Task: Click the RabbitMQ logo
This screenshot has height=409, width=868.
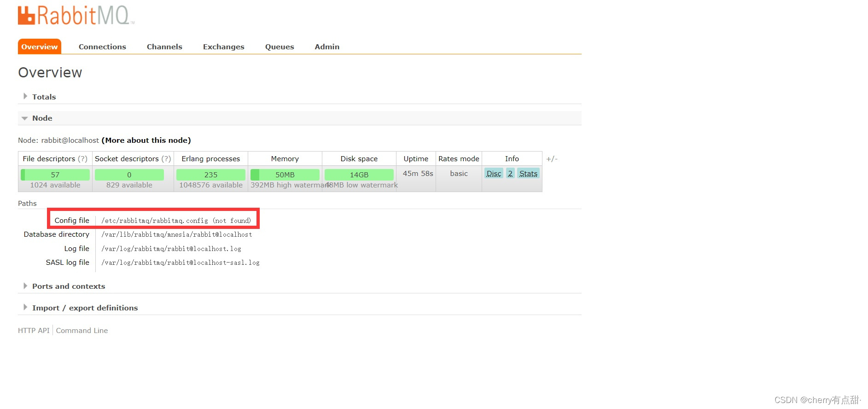Action: coord(76,15)
